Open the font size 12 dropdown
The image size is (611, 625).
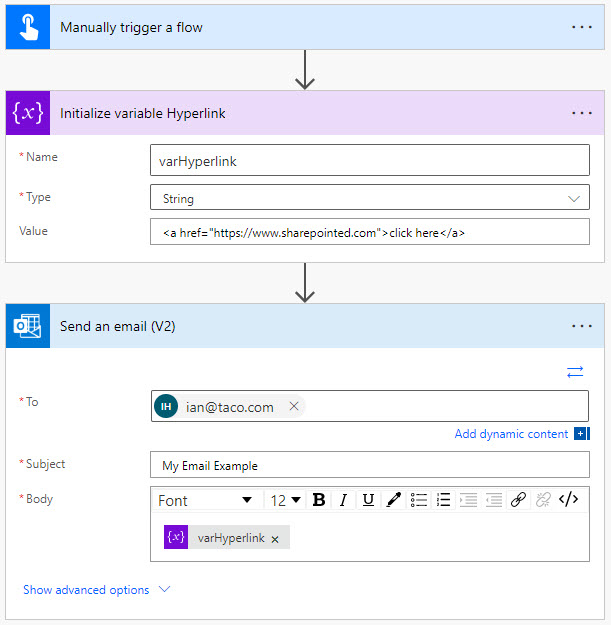[285, 500]
